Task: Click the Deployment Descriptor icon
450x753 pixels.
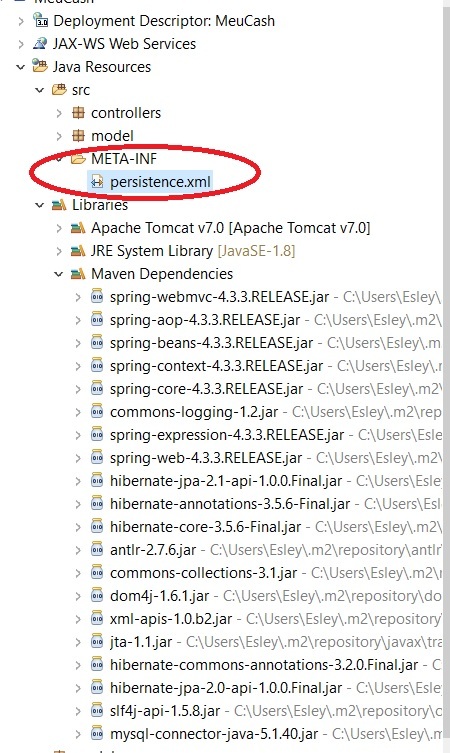Action: point(40,20)
